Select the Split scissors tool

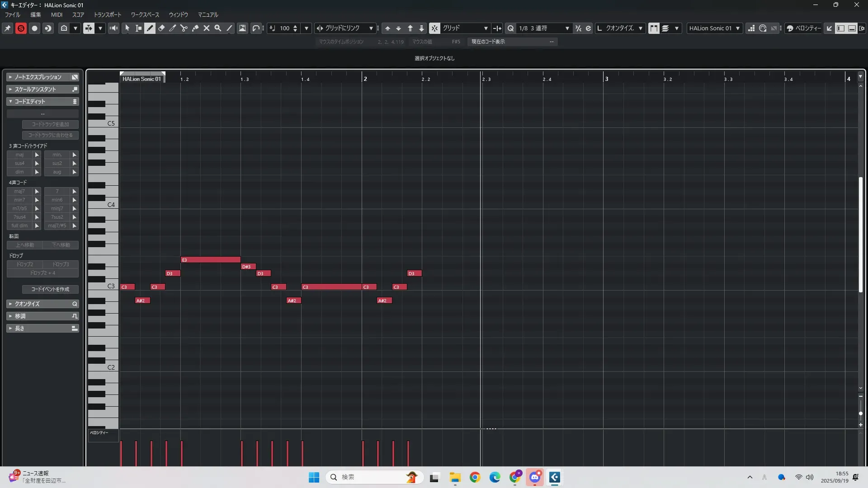pyautogui.click(x=184, y=28)
